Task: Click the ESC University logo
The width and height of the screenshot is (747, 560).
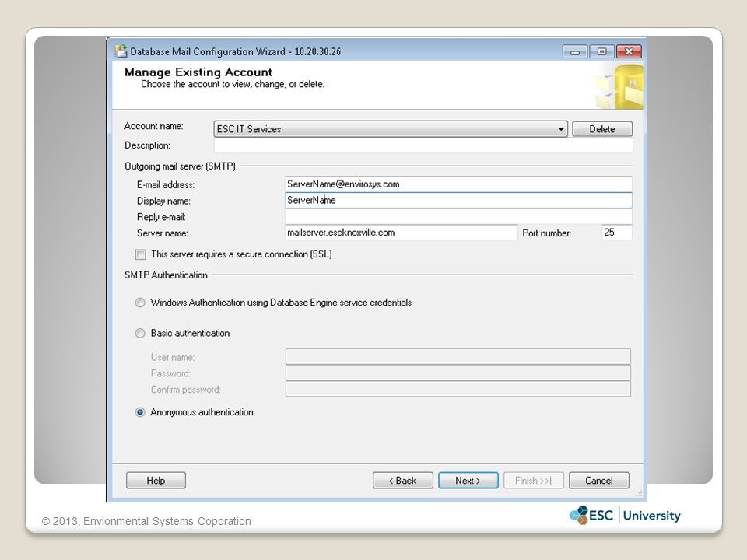Action: [626, 515]
